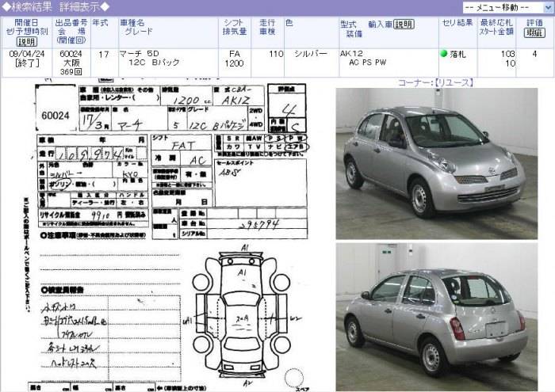Click the green 落札 status indicator icon
555x392 pixels.
point(443,54)
